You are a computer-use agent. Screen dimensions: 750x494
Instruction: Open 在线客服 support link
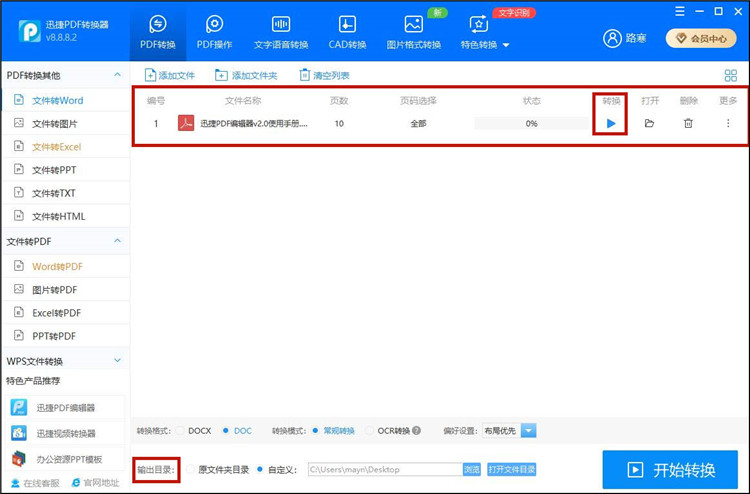click(x=35, y=483)
